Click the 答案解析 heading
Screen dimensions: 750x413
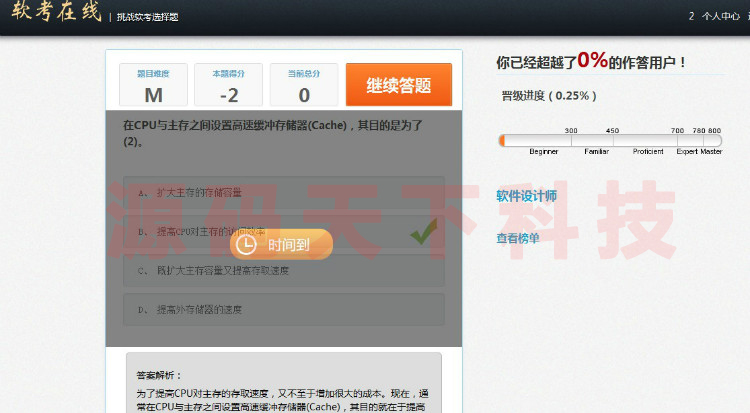(158, 375)
